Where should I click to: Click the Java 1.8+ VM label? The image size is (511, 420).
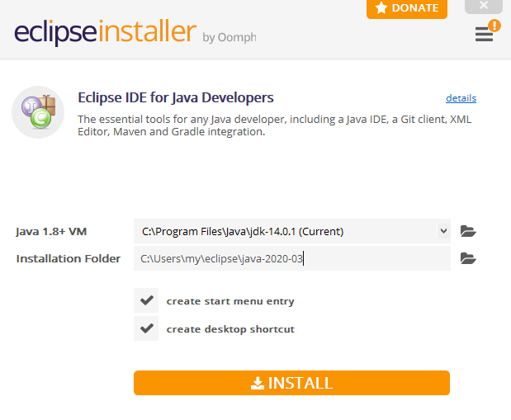tap(51, 232)
